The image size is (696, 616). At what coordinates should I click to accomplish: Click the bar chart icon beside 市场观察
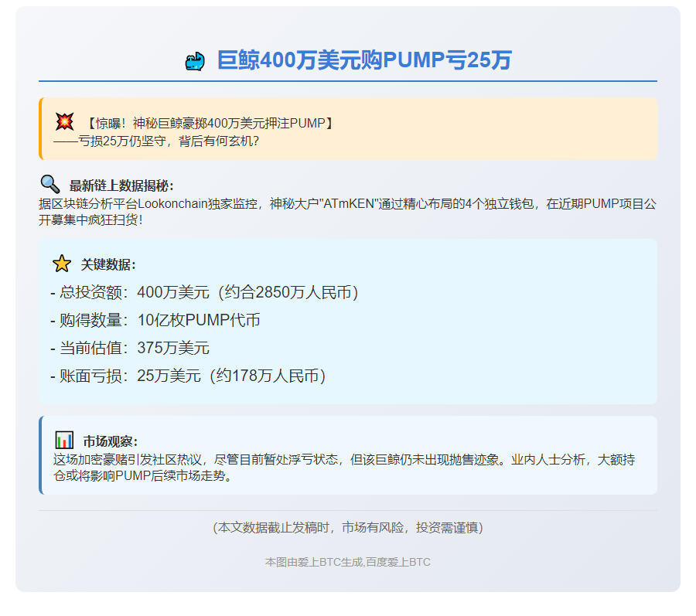pyautogui.click(x=64, y=440)
